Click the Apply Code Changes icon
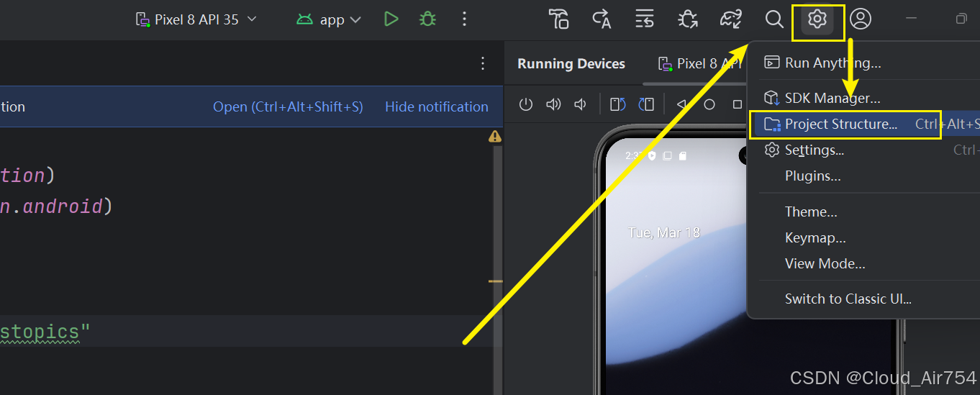Viewport: 980px width, 395px height. 645,19
